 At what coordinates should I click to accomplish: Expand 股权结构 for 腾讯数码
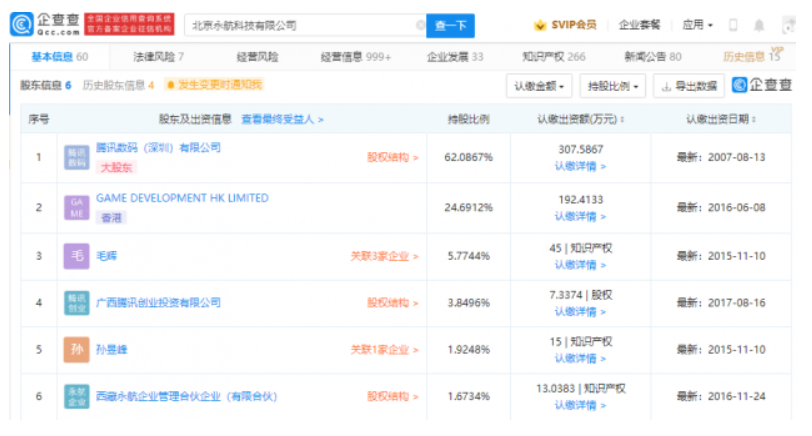click(393, 157)
